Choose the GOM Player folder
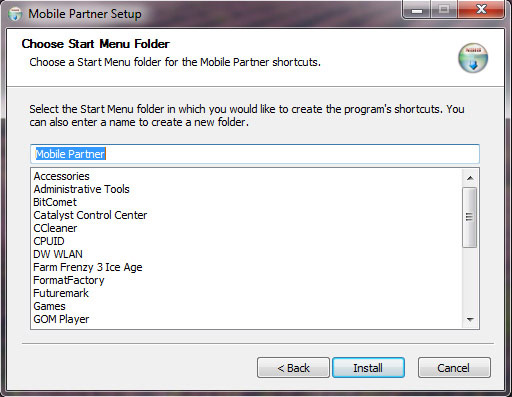This screenshot has width=512, height=397. [61, 319]
